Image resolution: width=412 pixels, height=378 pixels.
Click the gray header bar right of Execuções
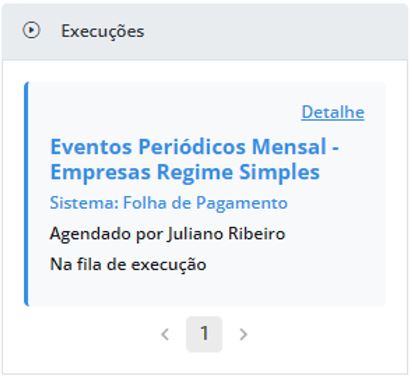(x=275, y=31)
